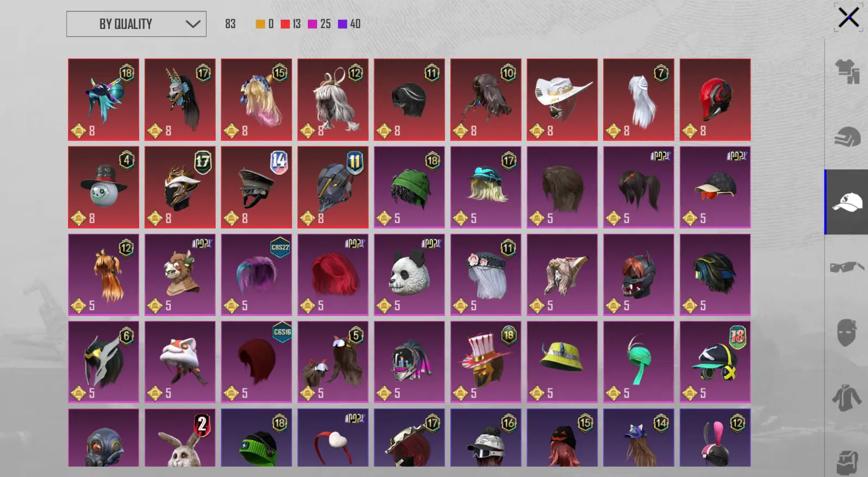Select the helmet category icon
The width and height of the screenshot is (868, 477).
tap(847, 137)
